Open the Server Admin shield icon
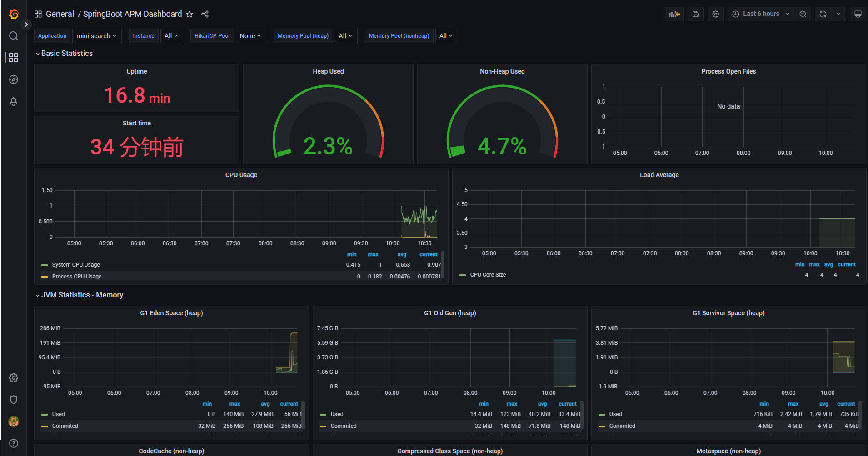 click(14, 400)
